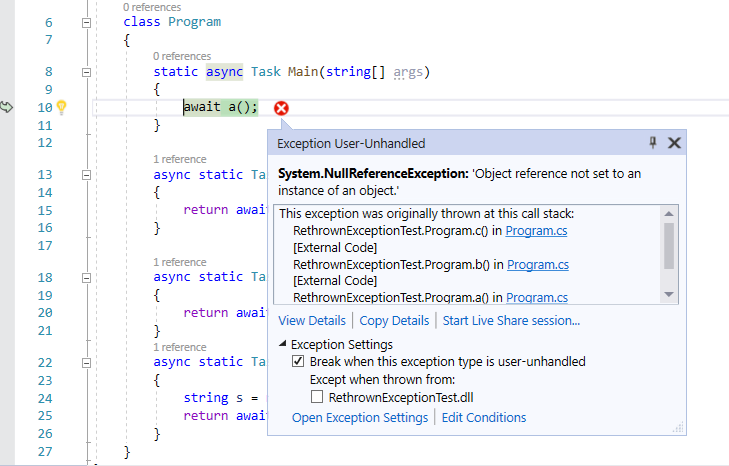Open Exception Settings link
The height and width of the screenshot is (466, 729).
point(359,417)
